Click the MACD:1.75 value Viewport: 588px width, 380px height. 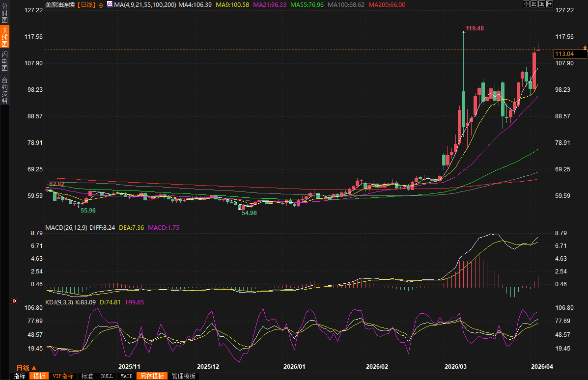pyautogui.click(x=164, y=227)
